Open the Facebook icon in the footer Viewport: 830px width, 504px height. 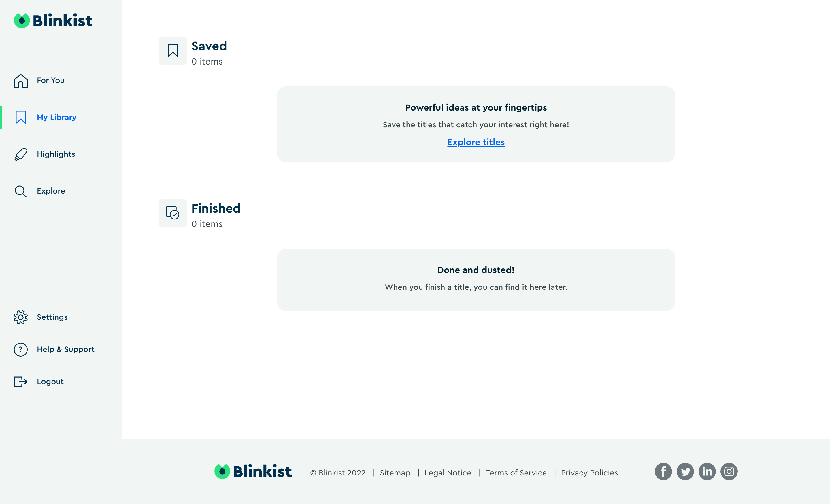point(663,471)
